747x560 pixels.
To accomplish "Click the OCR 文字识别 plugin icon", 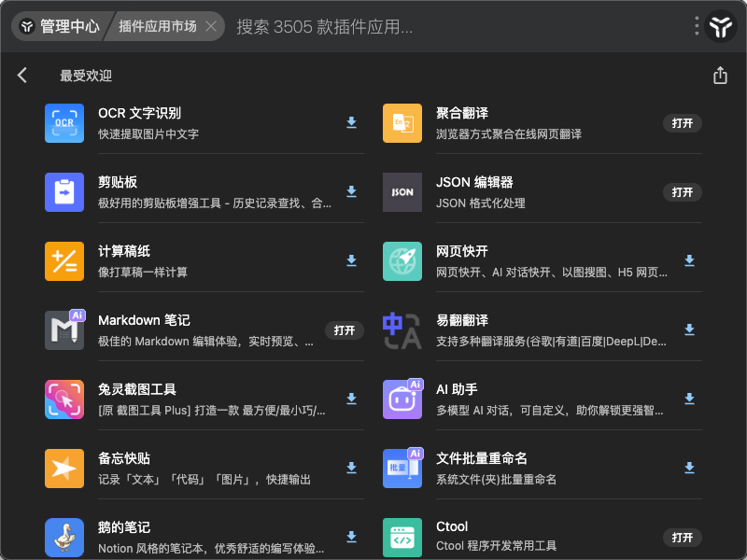I will click(x=64, y=123).
